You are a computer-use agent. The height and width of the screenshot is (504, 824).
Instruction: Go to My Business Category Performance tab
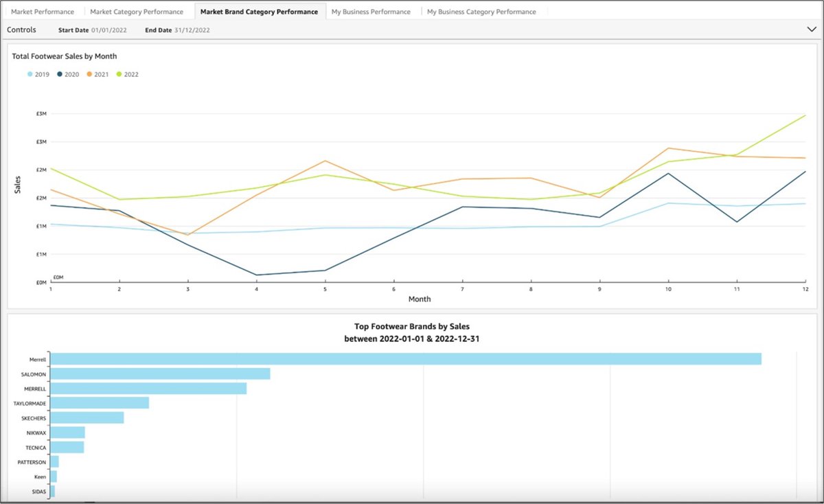pyautogui.click(x=481, y=12)
